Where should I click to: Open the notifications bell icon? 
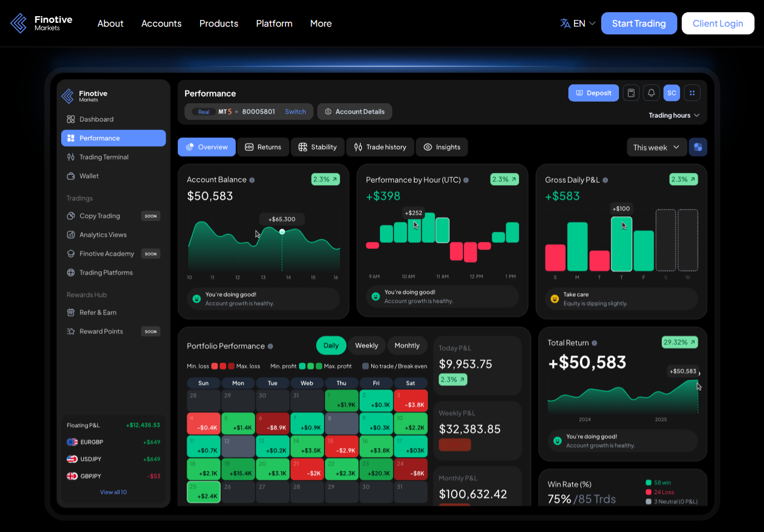click(x=651, y=93)
